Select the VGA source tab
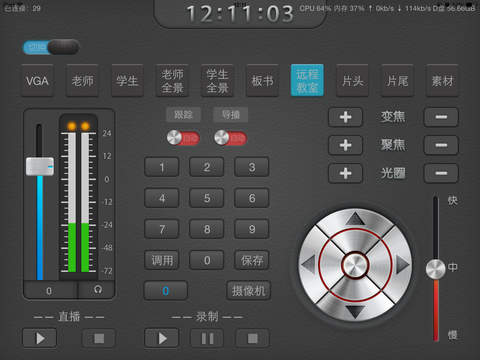Screen dimensions: 480x360 (x=37, y=81)
